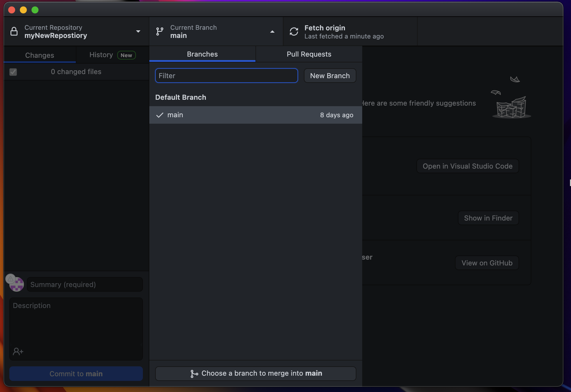This screenshot has width=571, height=392.
Task: Click the New badge on History tab
Action: point(126,55)
